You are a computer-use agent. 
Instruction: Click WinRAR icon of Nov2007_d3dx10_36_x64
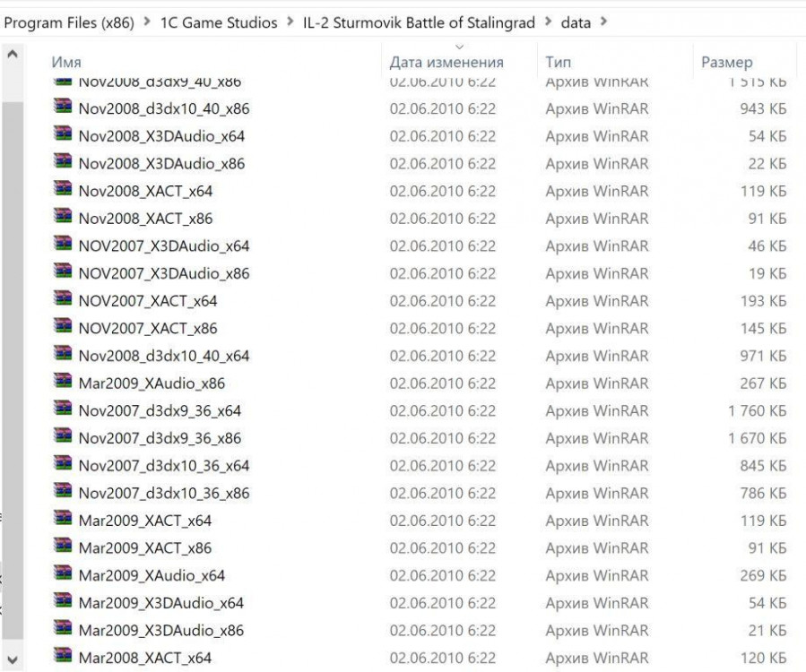(63, 463)
